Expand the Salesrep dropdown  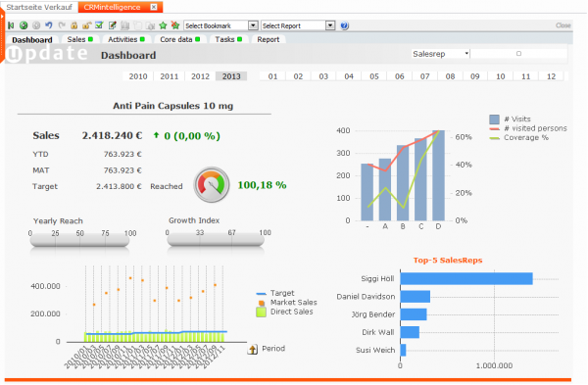(441, 54)
